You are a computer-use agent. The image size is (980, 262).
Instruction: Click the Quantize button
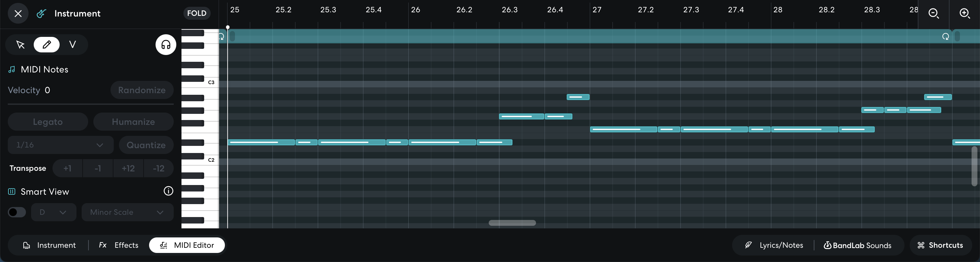point(146,145)
